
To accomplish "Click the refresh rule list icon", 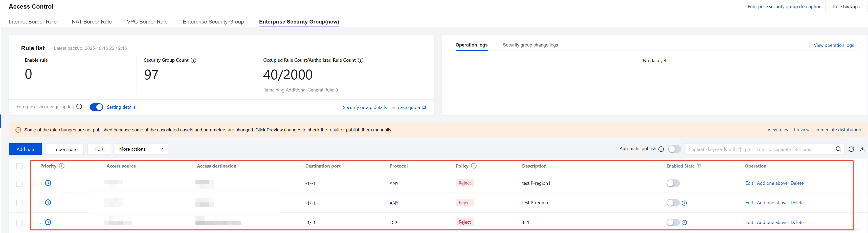I will [851, 149].
